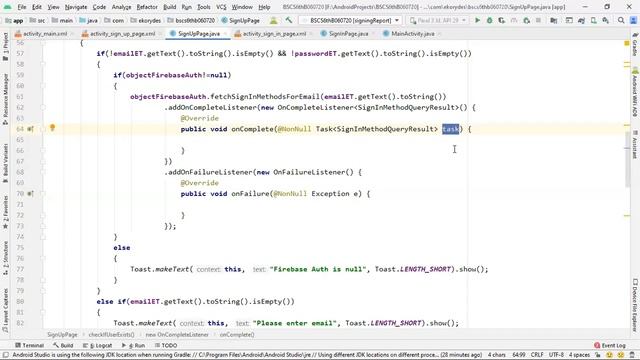Open the Refactor menu

(x=147, y=7)
